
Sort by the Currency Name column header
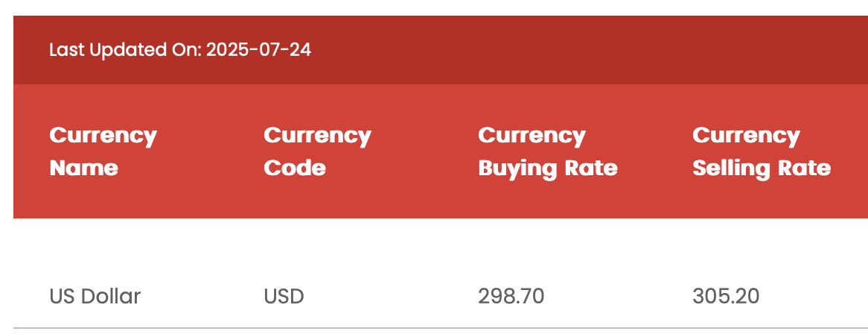tap(103, 151)
